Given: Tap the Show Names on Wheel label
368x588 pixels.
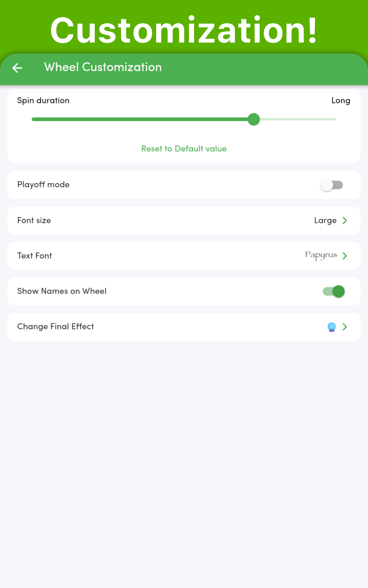Looking at the screenshot, I should 62,291.
